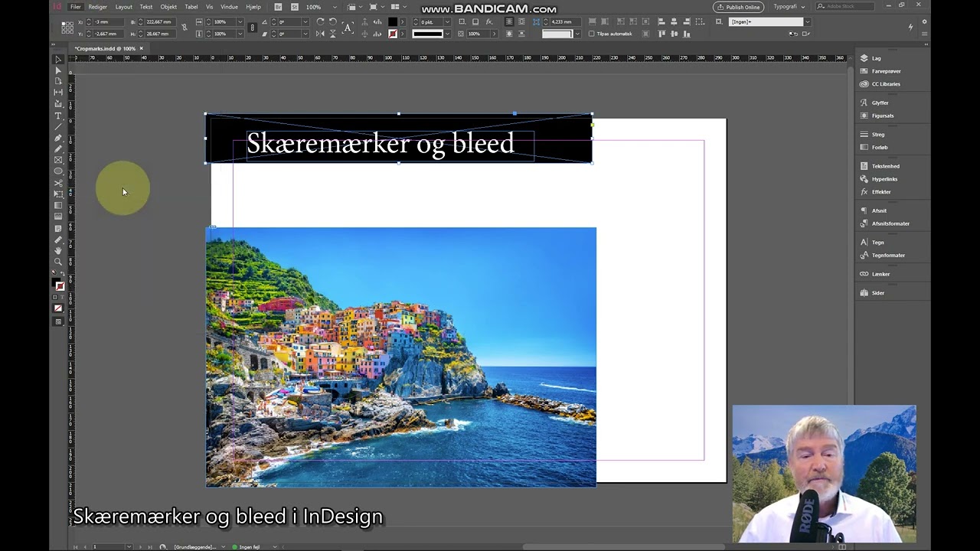Open the Objekt menu

click(x=168, y=7)
